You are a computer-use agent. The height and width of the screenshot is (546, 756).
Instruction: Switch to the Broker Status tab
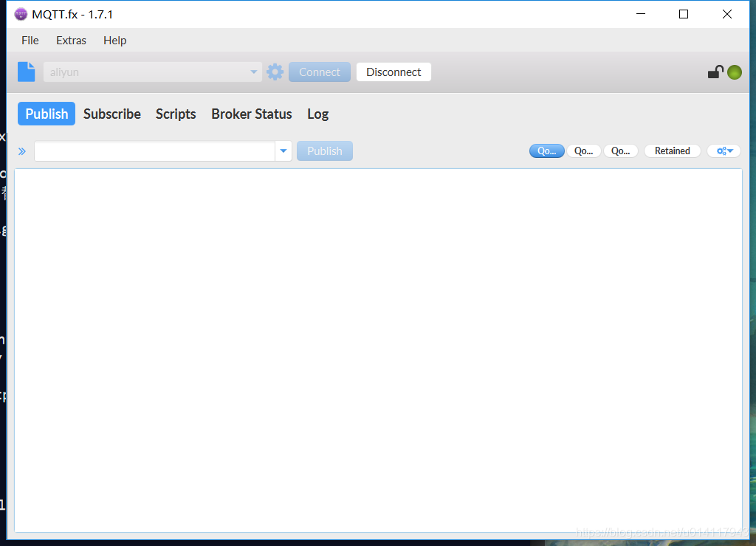(x=252, y=114)
